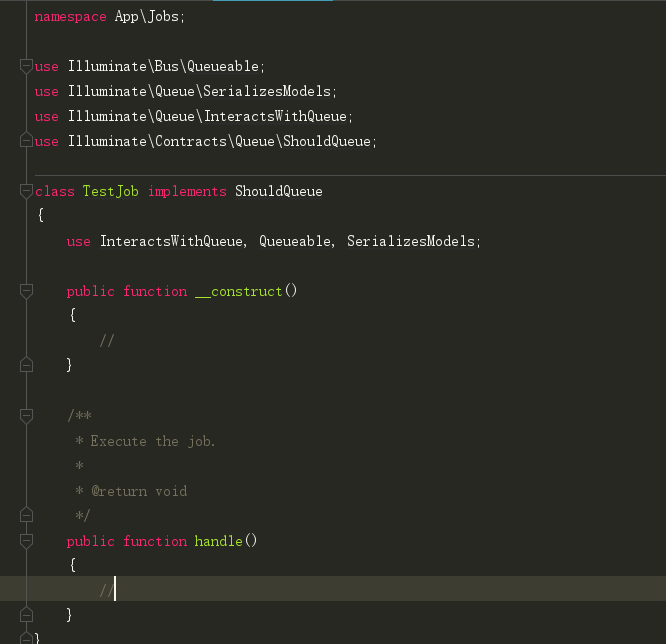Screen dimensions: 666x644
Task: Collapse the TestJob class fold marker
Action: pos(26,191)
